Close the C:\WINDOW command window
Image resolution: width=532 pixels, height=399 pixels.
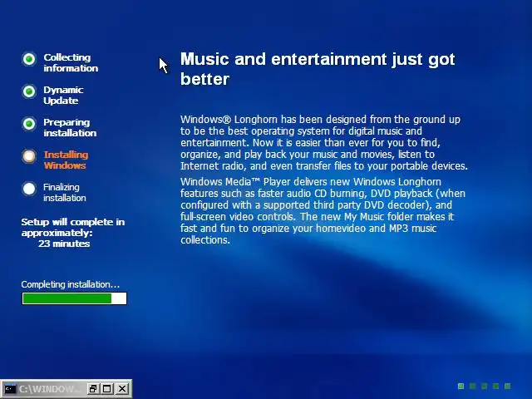(x=122, y=389)
